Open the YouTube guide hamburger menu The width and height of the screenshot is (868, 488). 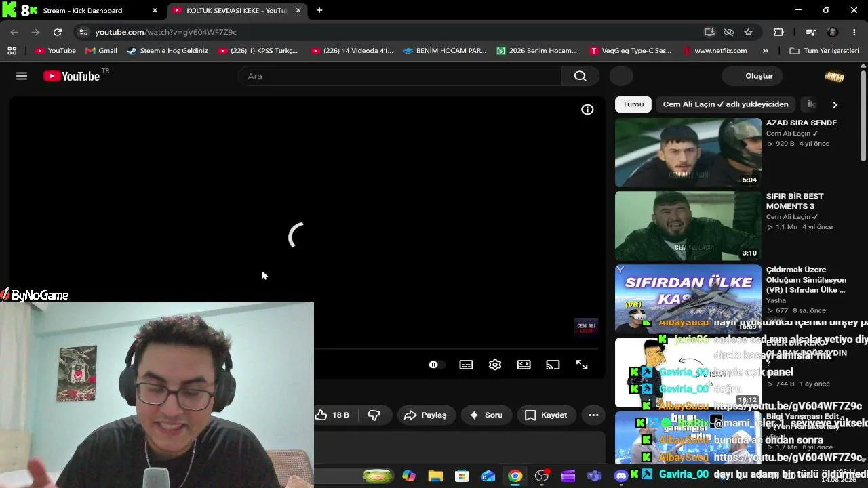[x=22, y=76]
